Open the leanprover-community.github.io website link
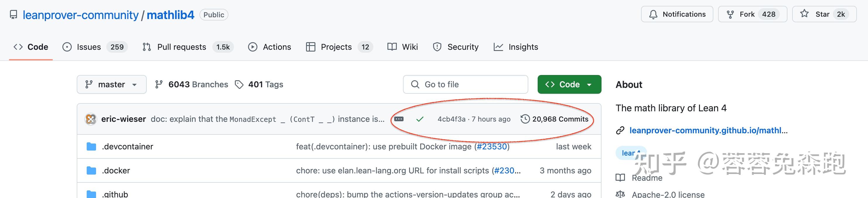The width and height of the screenshot is (868, 198). 708,130
